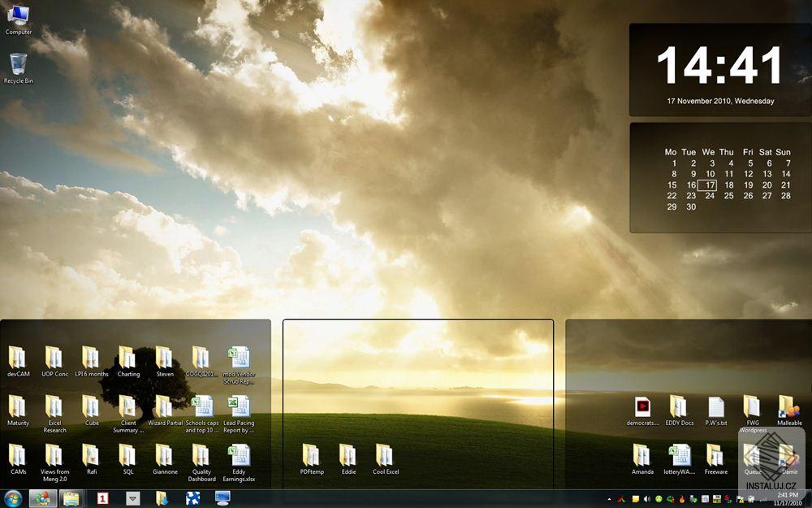Open the red calendar '1' taskbar icon

coord(102,499)
